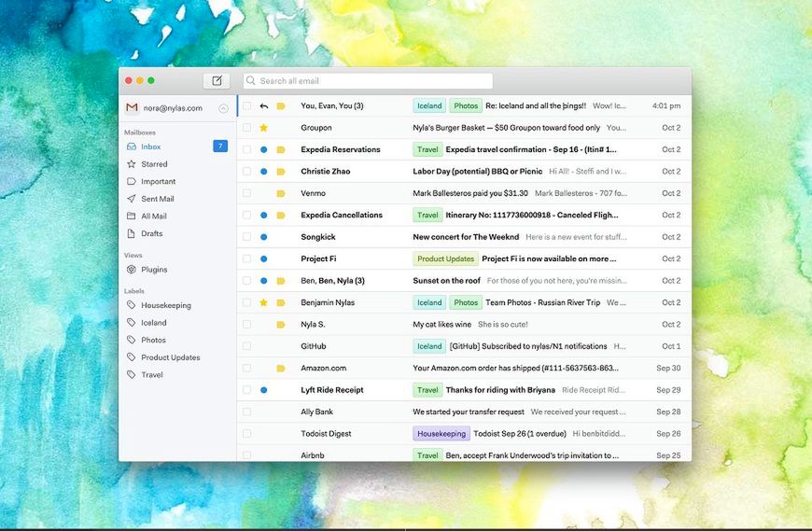Click the Inbox tray icon

click(132, 147)
